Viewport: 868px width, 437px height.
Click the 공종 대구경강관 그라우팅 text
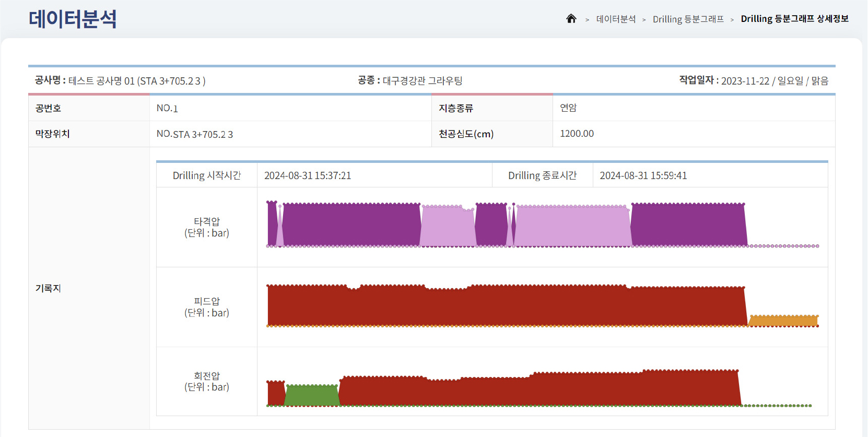(x=422, y=81)
